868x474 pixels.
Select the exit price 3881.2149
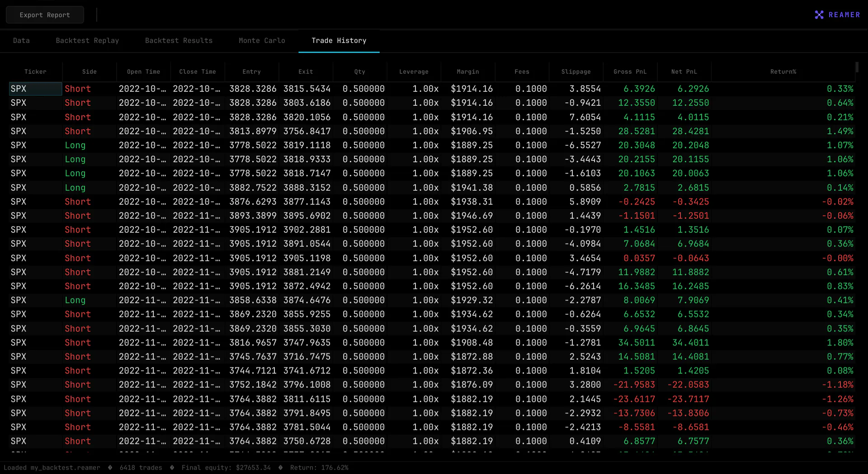pyautogui.click(x=307, y=272)
